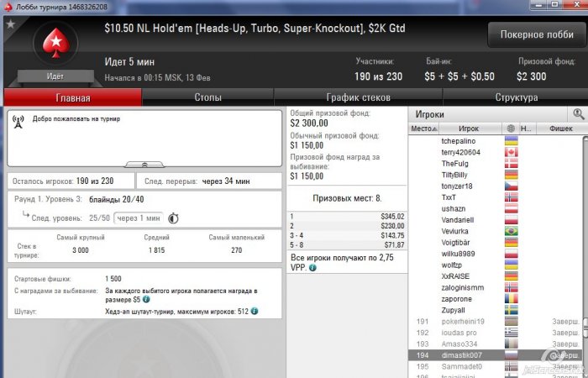Click second place prize $230,00 row
The width and height of the screenshot is (588, 378).
click(347, 226)
